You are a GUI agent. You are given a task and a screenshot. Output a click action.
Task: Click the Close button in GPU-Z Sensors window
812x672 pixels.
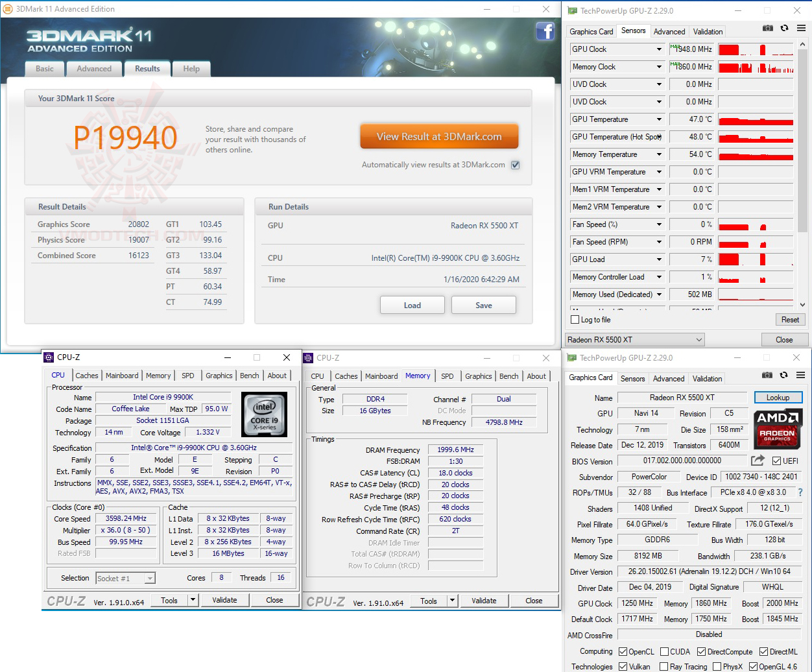784,340
